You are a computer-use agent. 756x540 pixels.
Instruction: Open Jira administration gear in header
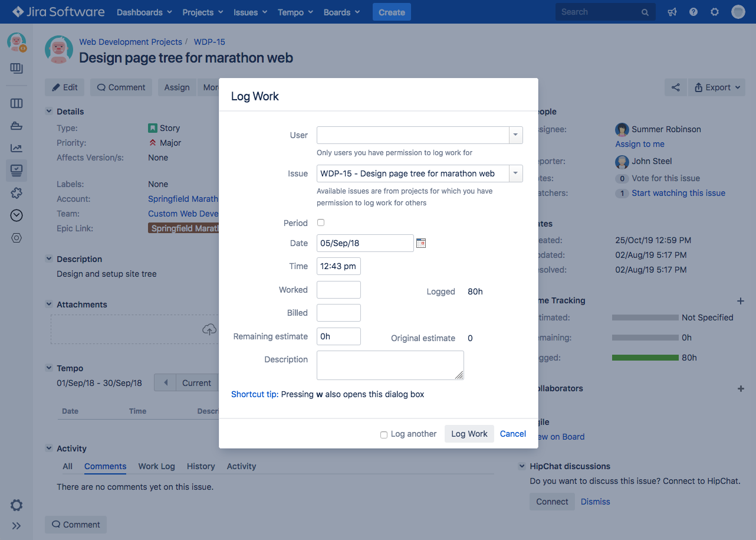[x=715, y=12]
